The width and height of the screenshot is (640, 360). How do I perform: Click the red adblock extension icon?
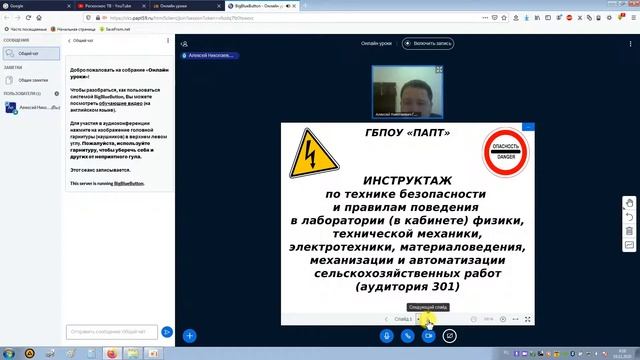point(569,18)
